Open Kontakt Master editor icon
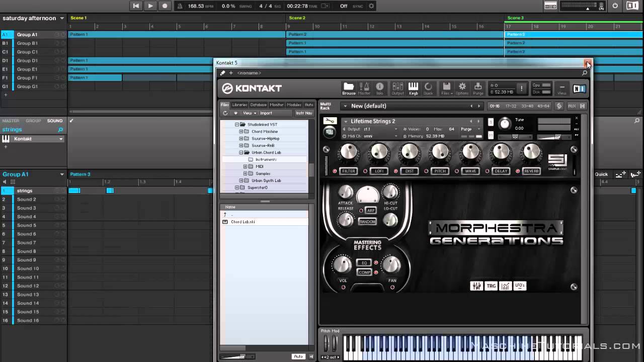 coord(364,88)
